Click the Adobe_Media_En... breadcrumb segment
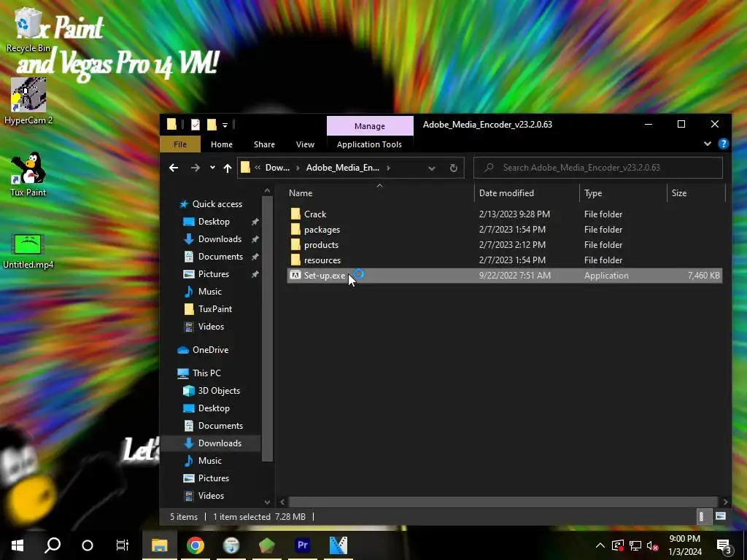747x560 pixels. [343, 168]
